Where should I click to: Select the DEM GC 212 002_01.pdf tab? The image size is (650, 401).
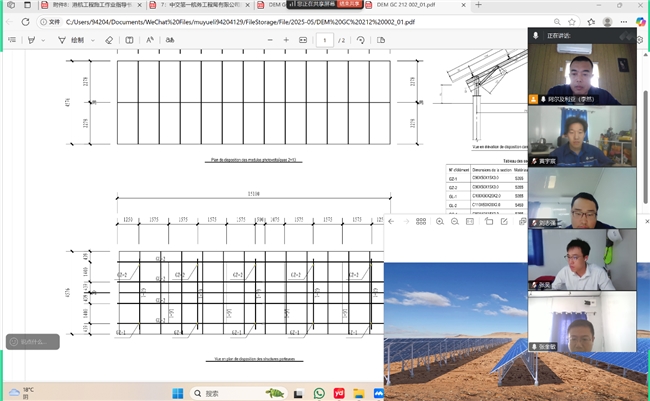pyautogui.click(x=416, y=5)
